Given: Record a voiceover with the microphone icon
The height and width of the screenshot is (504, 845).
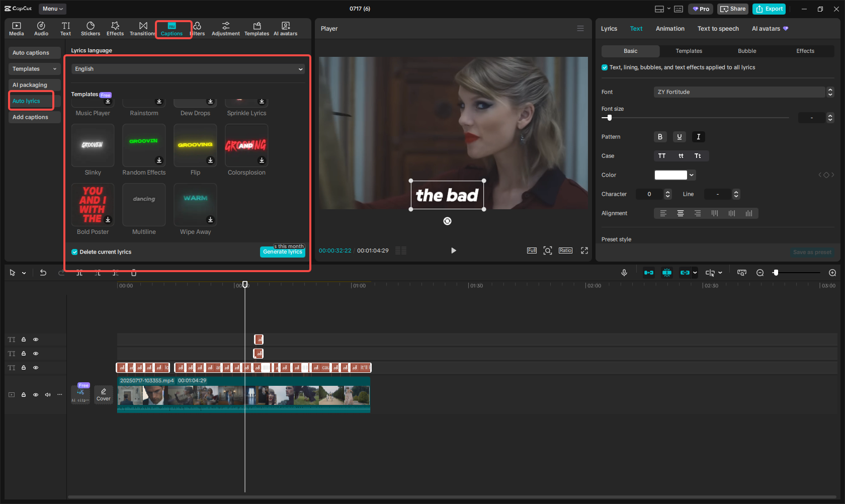Looking at the screenshot, I should pos(624,273).
